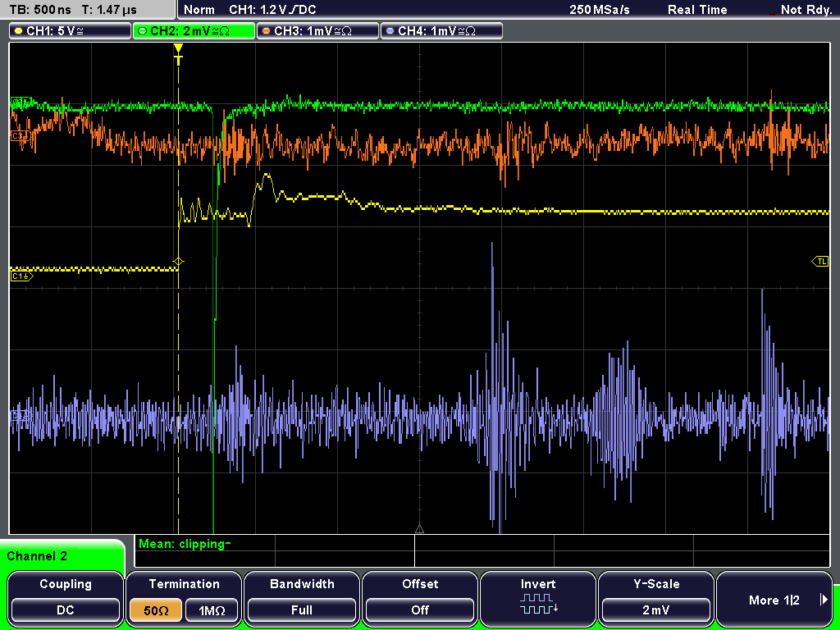Image resolution: width=840 pixels, height=630 pixels.
Task: Click the trigger crosshair on the yellow waveform
Action: pyautogui.click(x=178, y=262)
